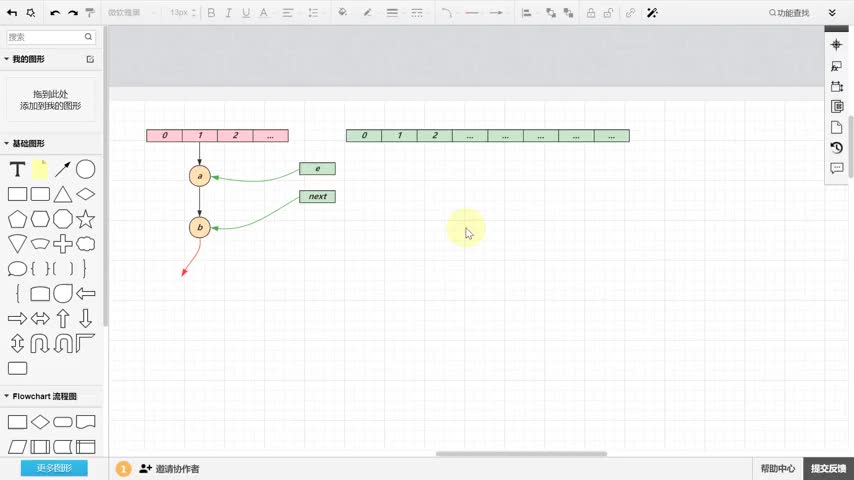Open the line color pencil tool
Screen dimensions: 854x480
tap(368, 13)
